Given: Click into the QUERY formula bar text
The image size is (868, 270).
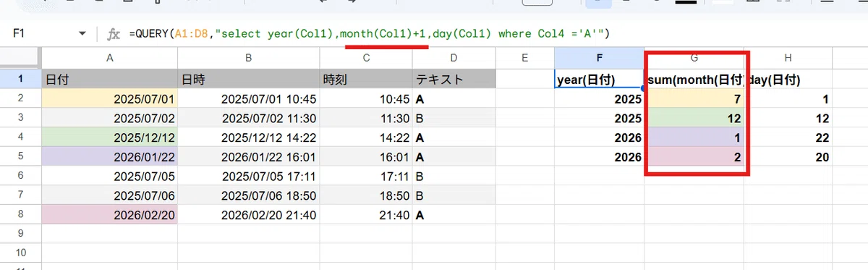Looking at the screenshot, I should coord(369,33).
